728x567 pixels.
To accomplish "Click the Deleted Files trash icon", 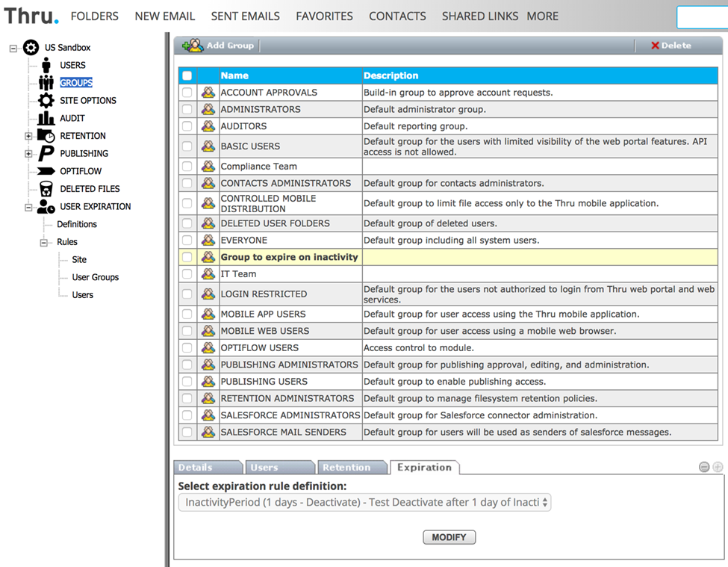I will pyautogui.click(x=46, y=189).
